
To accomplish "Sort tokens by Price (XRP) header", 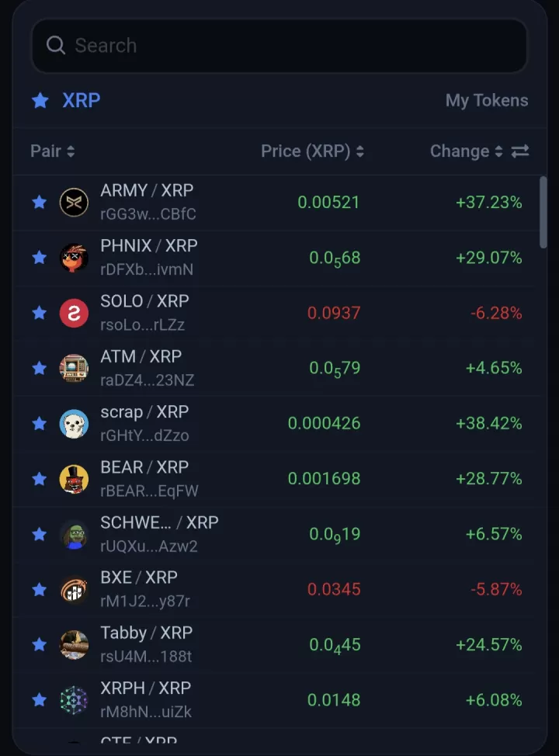I will 312,151.
